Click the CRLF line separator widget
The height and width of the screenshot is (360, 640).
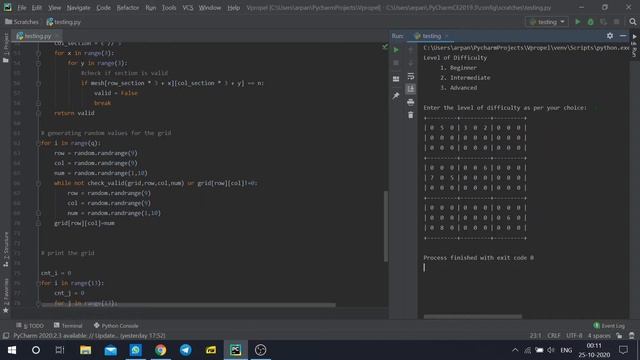[554, 336]
